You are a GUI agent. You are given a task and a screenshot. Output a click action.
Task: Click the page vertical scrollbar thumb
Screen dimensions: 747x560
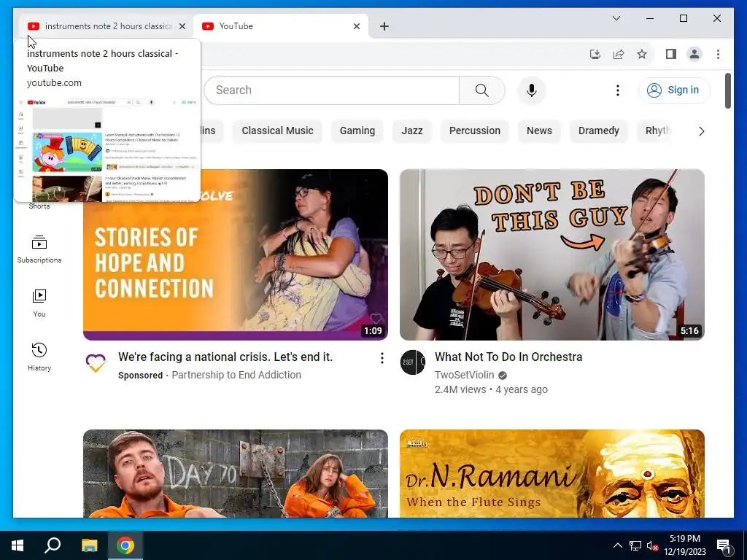(727, 90)
